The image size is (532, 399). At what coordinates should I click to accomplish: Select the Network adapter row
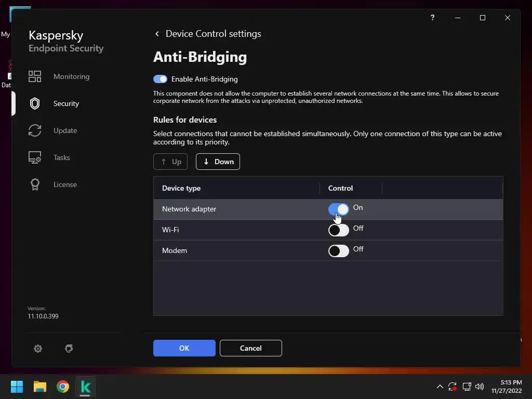328,209
